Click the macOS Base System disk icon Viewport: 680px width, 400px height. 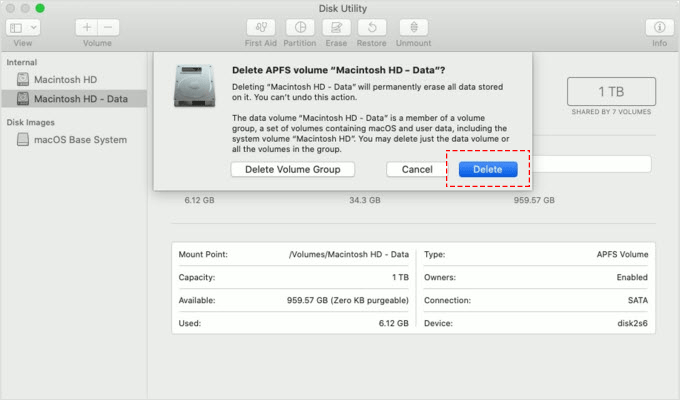click(x=23, y=139)
